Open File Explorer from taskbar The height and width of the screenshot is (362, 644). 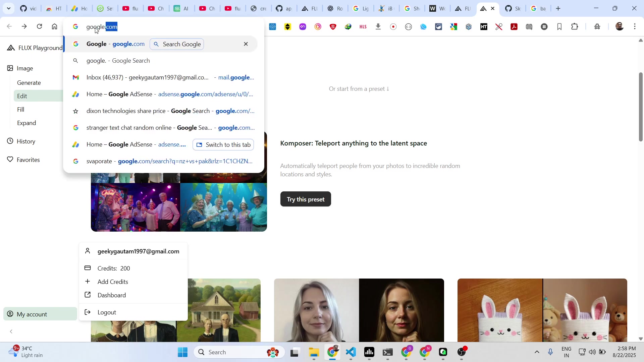(314, 352)
